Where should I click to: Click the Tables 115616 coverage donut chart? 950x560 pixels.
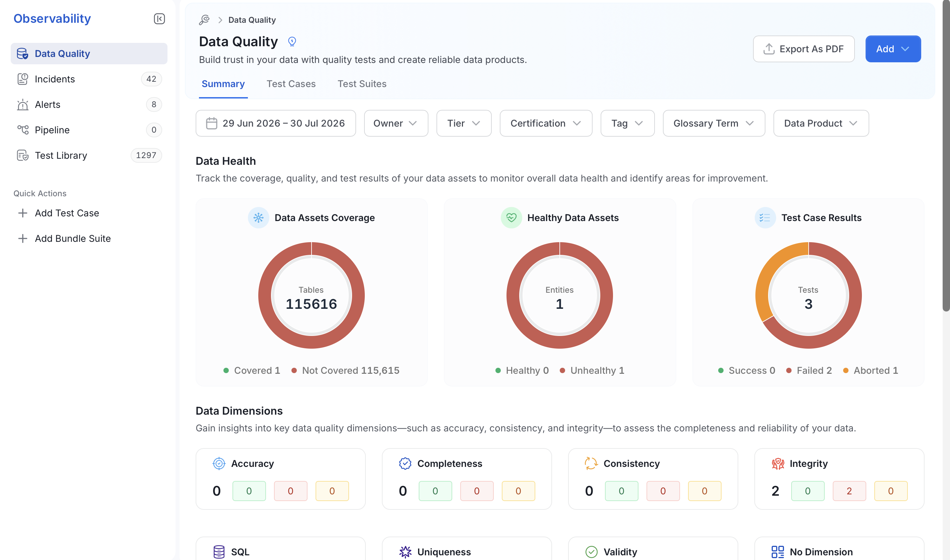pos(311,295)
